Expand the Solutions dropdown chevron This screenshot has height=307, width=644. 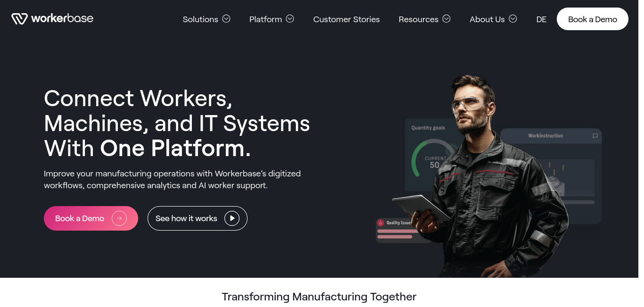click(226, 19)
